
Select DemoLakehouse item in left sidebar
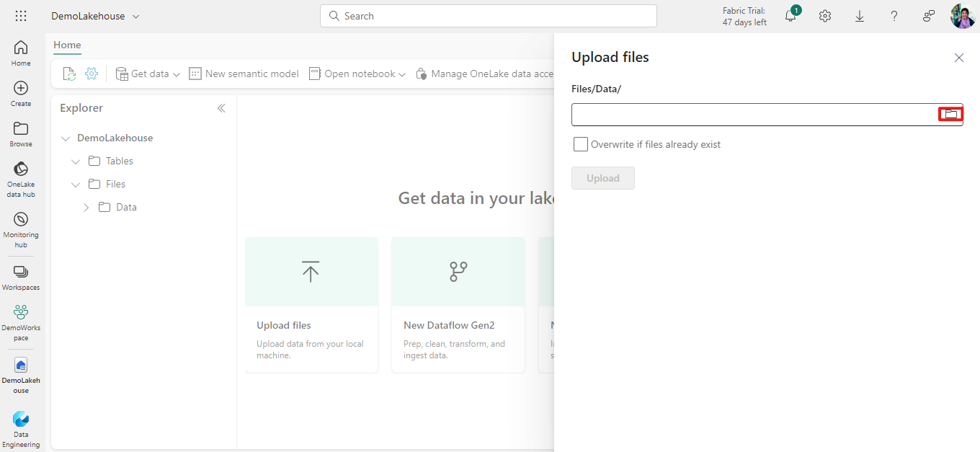(x=21, y=376)
